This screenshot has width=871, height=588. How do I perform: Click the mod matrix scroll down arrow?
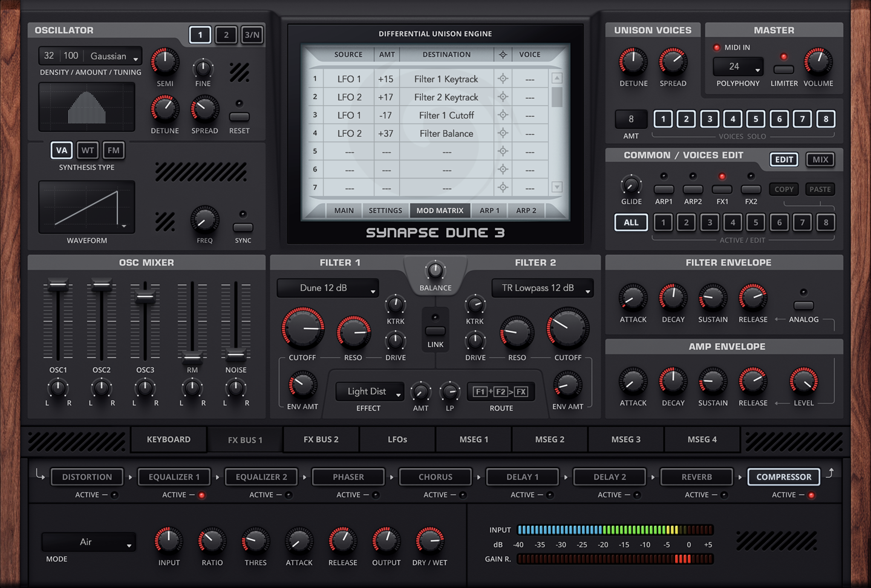556,187
